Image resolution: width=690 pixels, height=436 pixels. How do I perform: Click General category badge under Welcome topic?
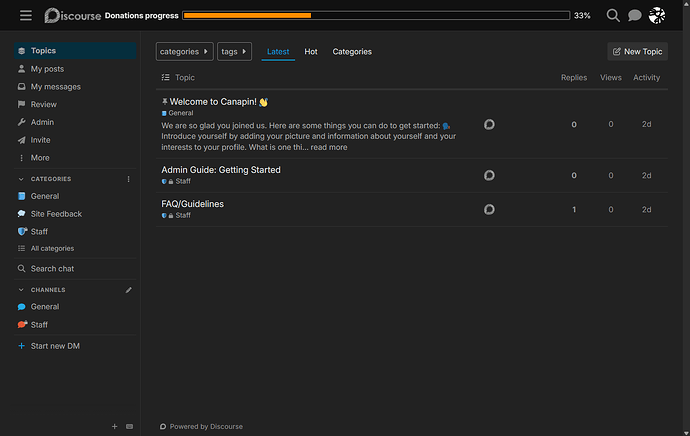point(177,113)
